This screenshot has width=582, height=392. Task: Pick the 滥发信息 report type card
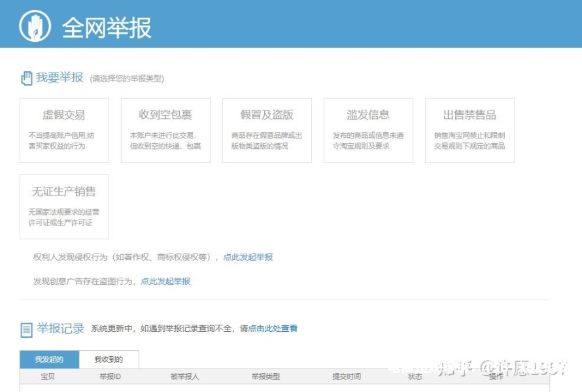point(368,130)
